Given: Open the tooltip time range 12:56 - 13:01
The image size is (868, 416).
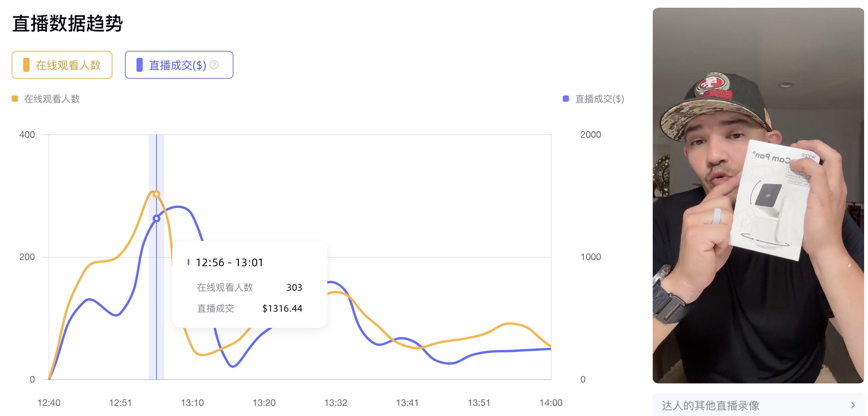Looking at the screenshot, I should pyautogui.click(x=230, y=262).
